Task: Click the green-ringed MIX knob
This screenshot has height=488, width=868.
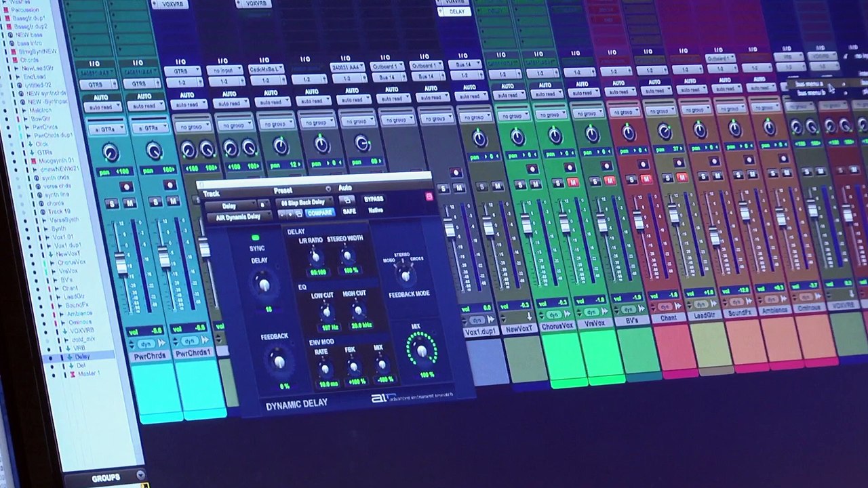Action: click(x=422, y=350)
